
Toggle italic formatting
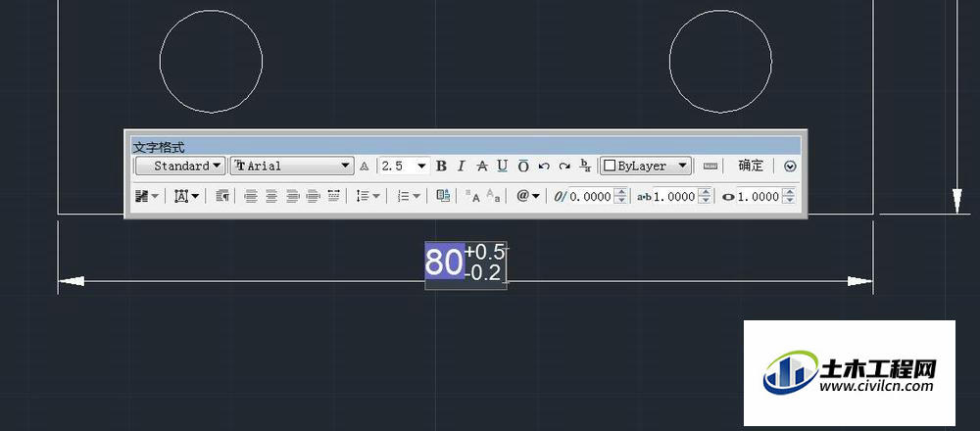[x=462, y=167]
